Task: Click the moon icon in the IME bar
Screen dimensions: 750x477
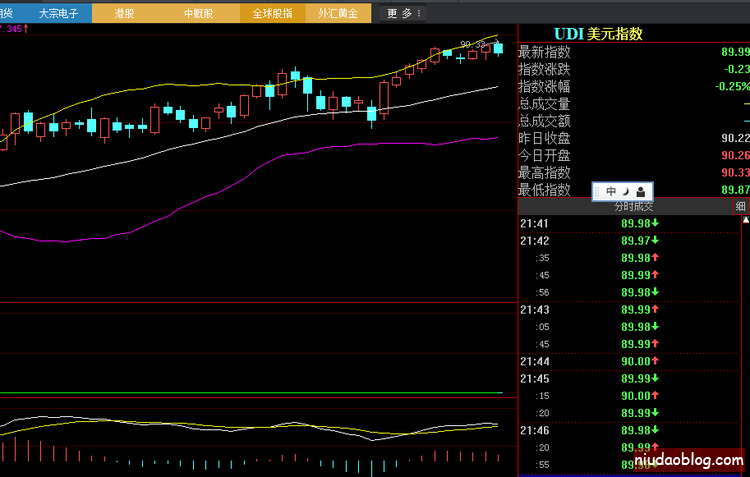Action: (x=626, y=190)
